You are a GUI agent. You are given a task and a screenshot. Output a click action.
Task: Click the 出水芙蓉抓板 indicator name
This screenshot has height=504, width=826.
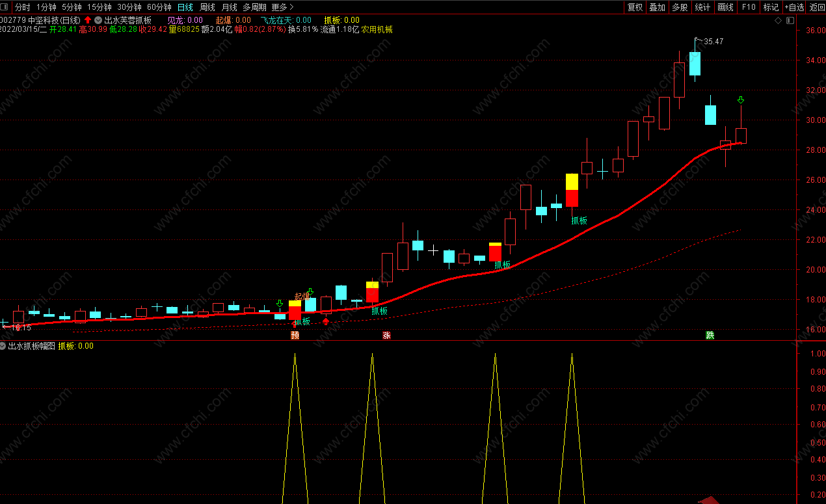coord(127,20)
